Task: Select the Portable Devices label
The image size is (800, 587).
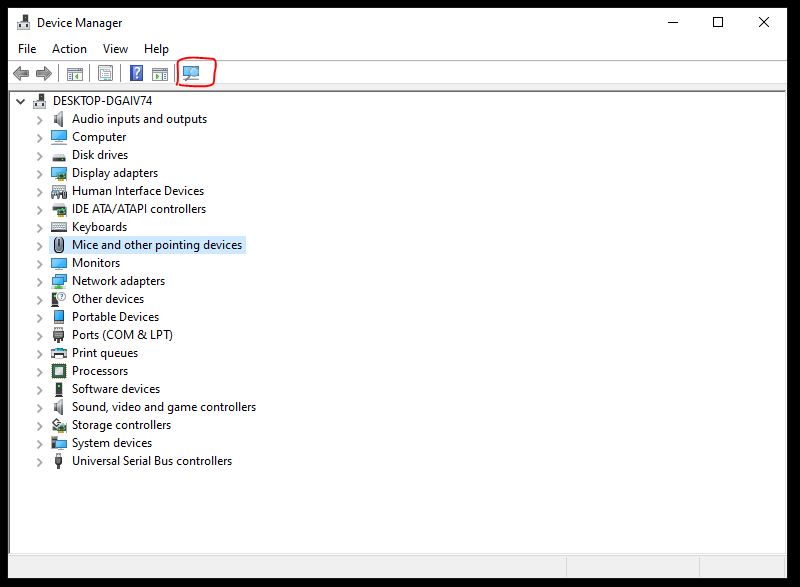Action: point(115,317)
